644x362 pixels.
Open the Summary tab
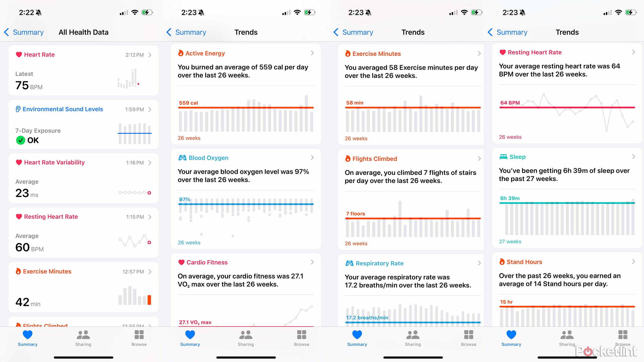pos(27,340)
